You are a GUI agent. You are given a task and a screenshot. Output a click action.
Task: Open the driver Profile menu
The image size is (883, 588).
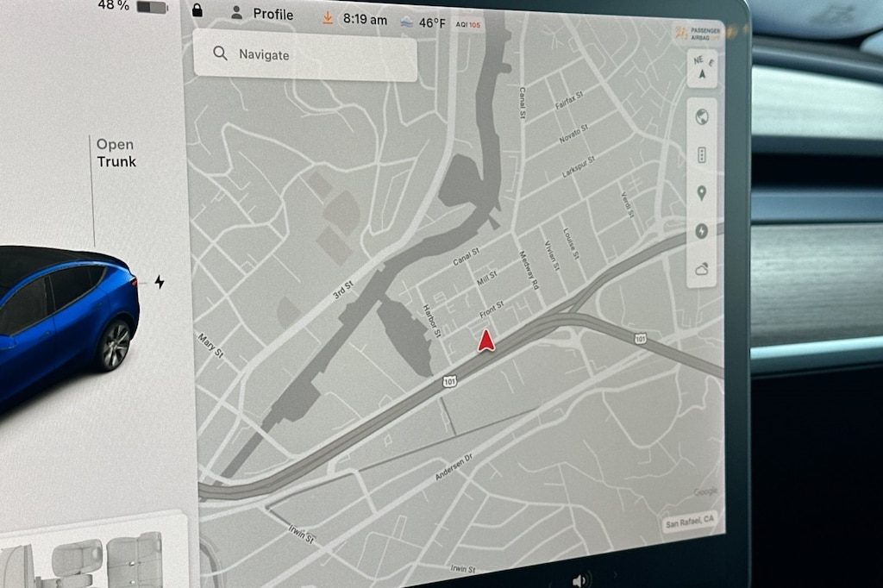(263, 14)
